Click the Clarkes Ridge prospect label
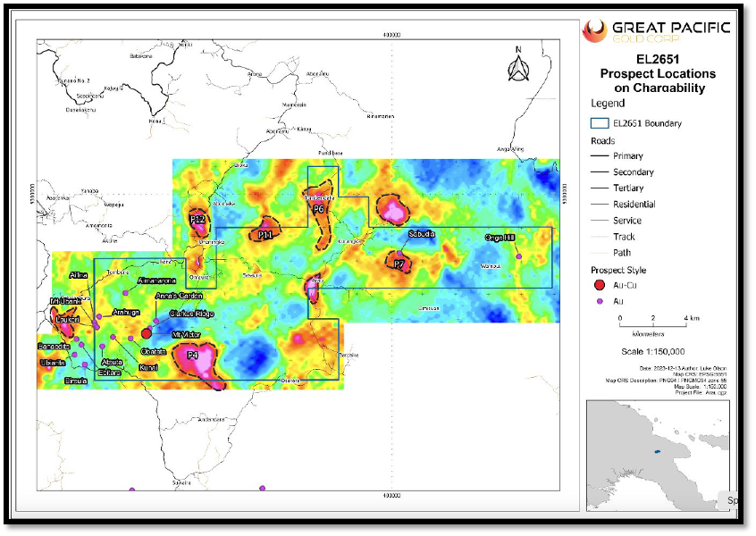Image resolution: width=756 pixels, height=536 pixels. [192, 314]
